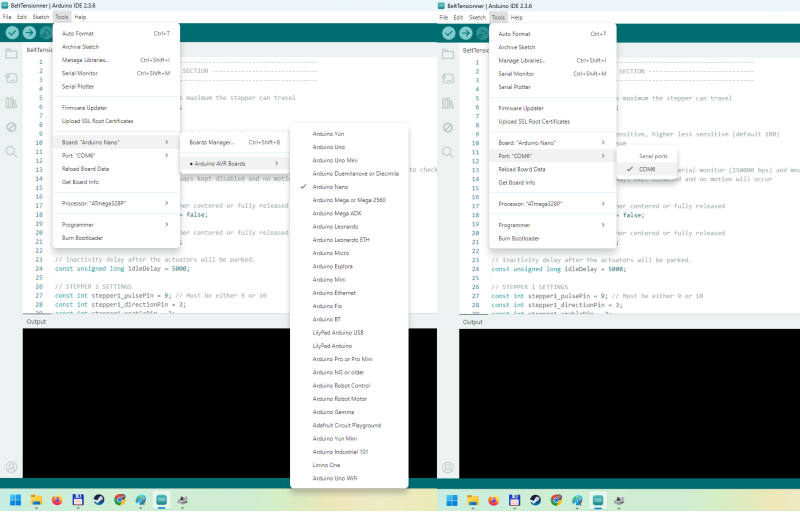Open Debug sidebar icon in right window
800x521 pixels.
(x=448, y=128)
